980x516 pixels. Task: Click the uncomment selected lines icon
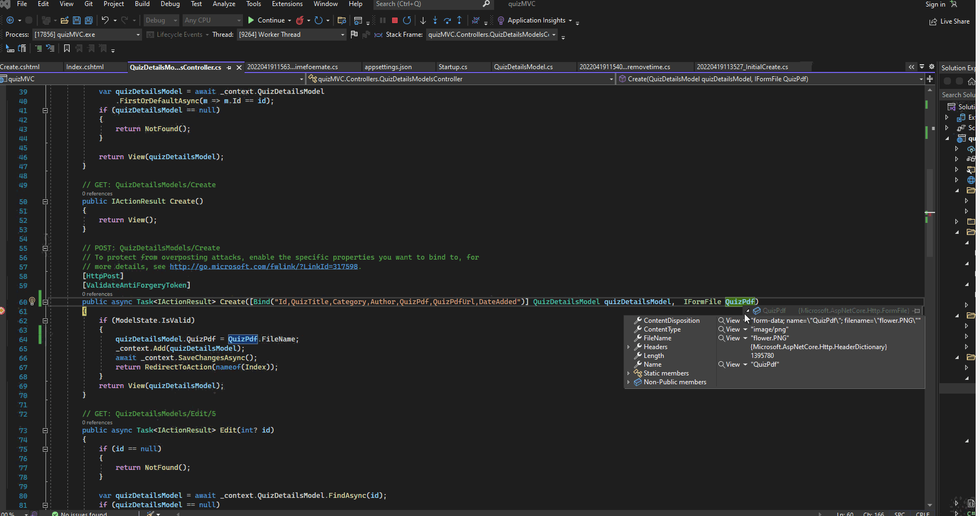pyautogui.click(x=50, y=49)
